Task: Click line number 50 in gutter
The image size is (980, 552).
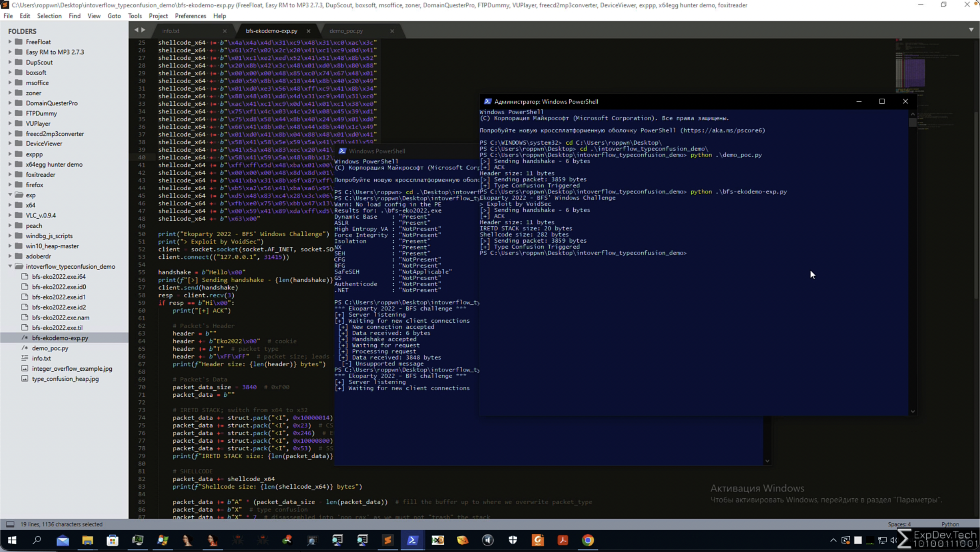Action: (141, 234)
